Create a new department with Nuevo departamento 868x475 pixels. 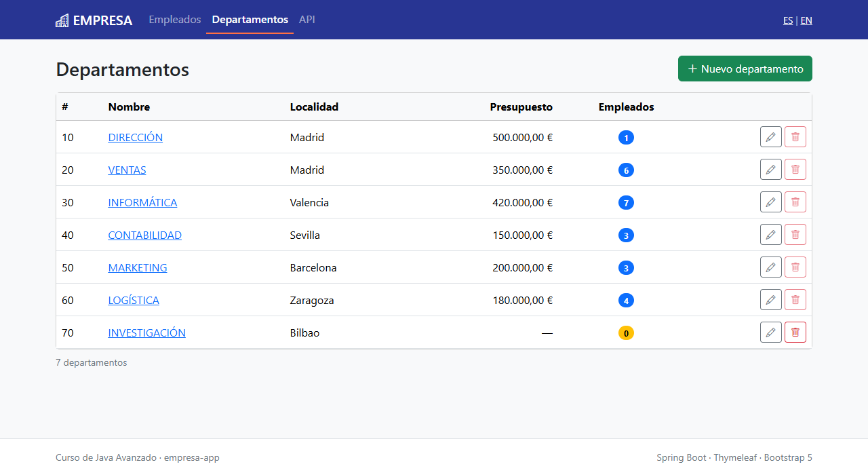(x=745, y=69)
